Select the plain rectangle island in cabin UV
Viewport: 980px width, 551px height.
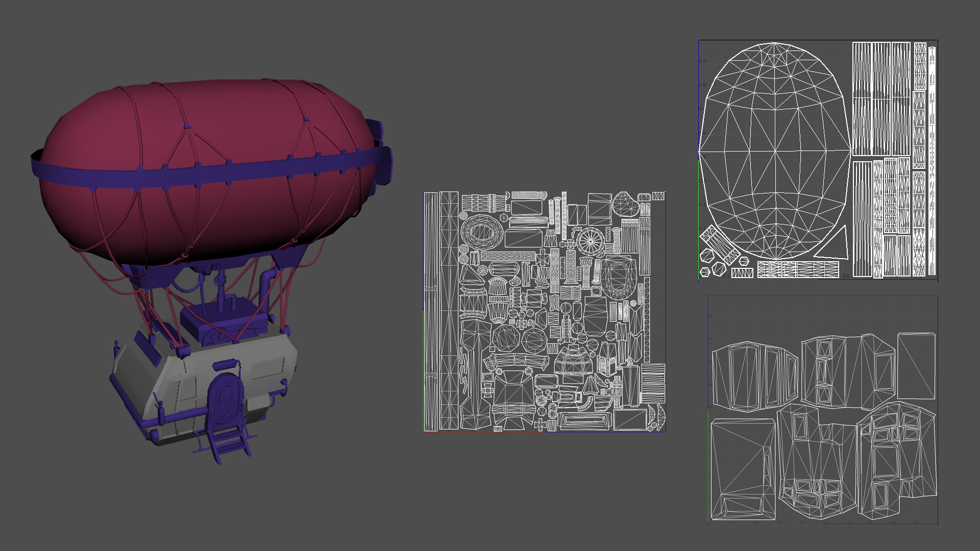tap(916, 365)
